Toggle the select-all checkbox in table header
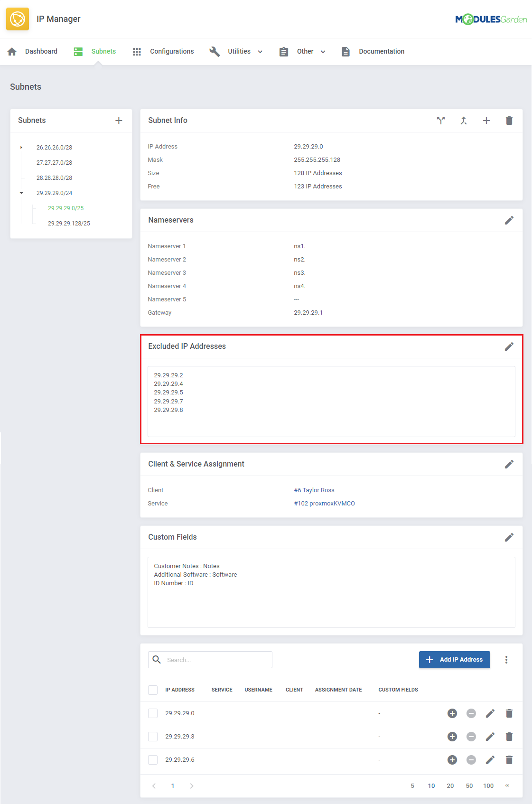Viewport: 532px width, 804px height. click(153, 690)
